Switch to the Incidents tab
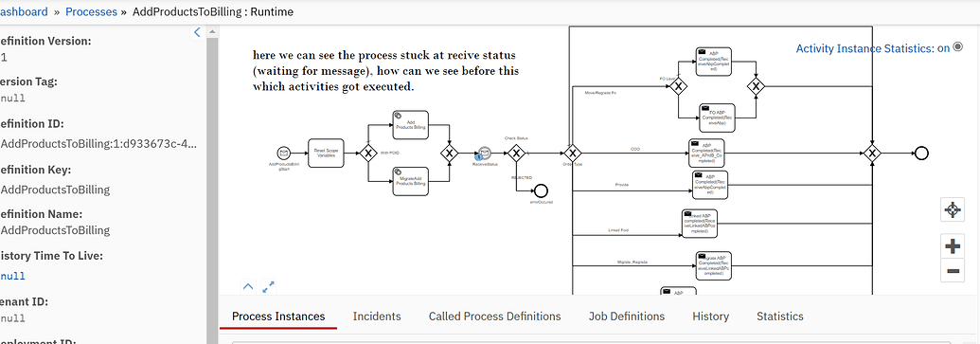The height and width of the screenshot is (344, 980). coord(377,316)
